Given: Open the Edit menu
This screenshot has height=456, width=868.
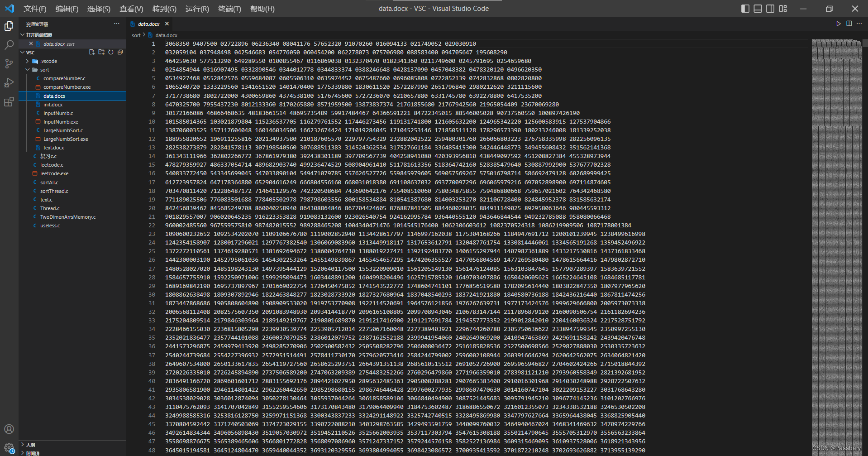Looking at the screenshot, I should click(x=67, y=9).
